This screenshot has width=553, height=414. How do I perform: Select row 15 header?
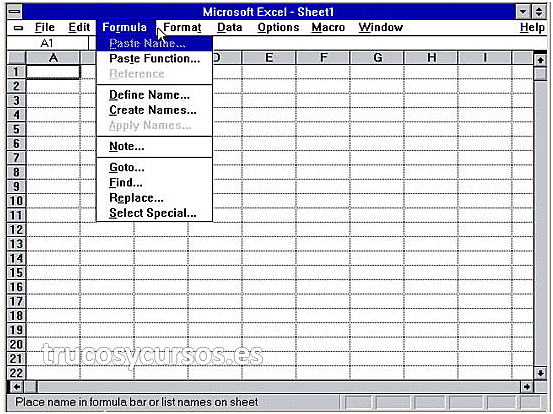click(16, 273)
